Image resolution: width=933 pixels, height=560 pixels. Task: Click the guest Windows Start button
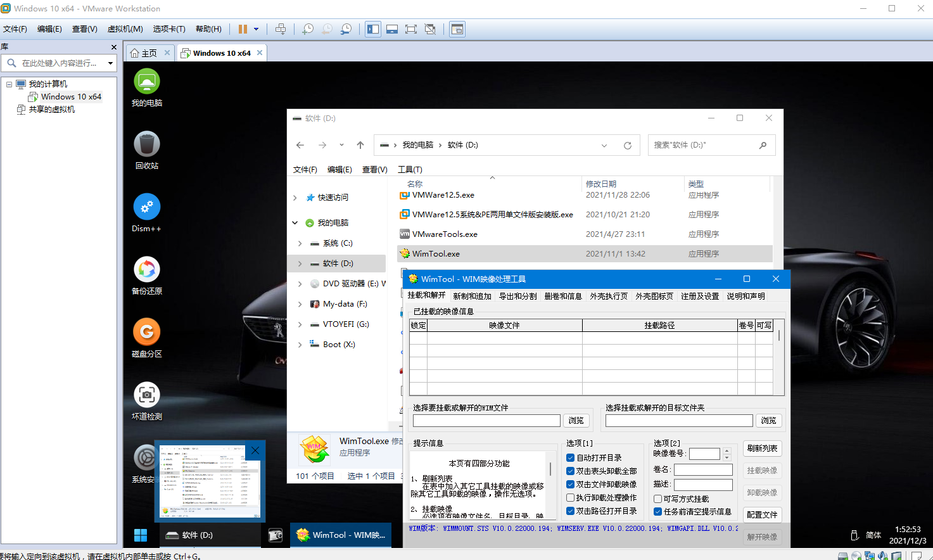pos(141,535)
